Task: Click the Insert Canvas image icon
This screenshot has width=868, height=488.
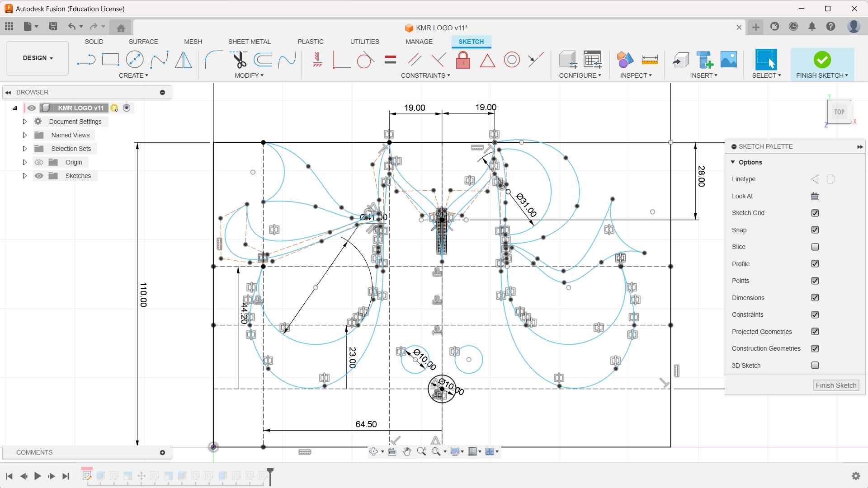Action: pos(728,60)
